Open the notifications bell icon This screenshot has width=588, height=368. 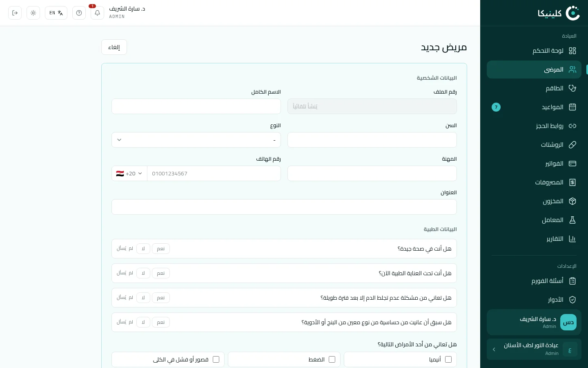click(x=97, y=13)
